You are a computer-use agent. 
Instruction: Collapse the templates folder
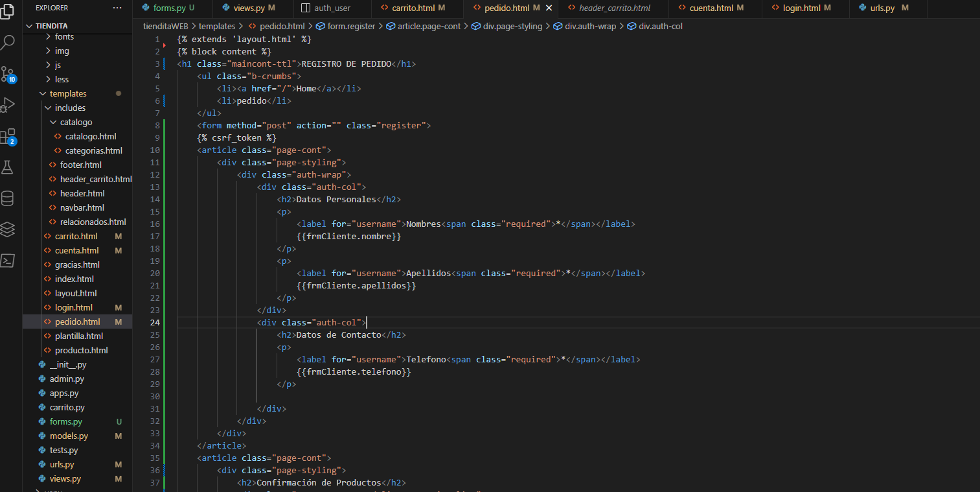[67, 93]
